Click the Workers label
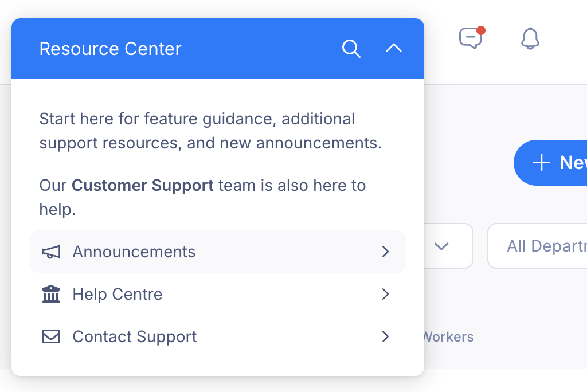Screen dimensions: 587x392 click(448, 336)
